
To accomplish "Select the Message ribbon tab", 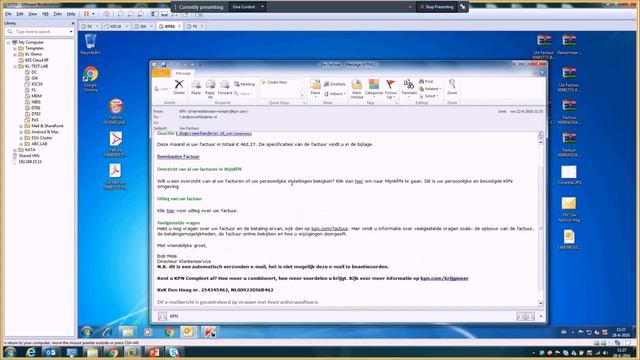I will point(183,73).
